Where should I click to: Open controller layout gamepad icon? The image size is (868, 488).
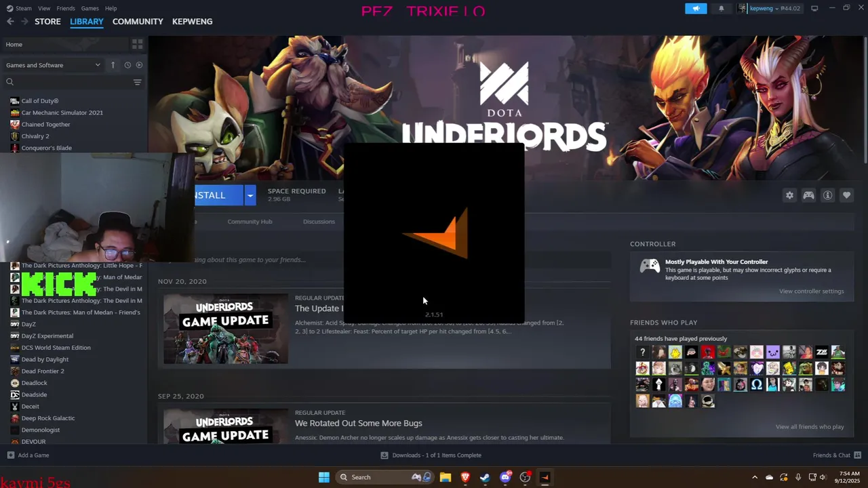(808, 195)
